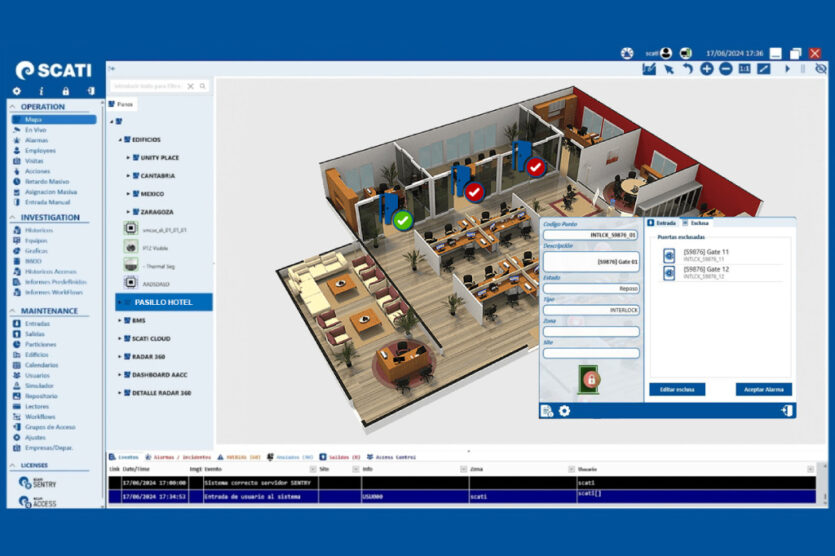Click the zoom out minus icon in map toolbar
Screen dimensions: 835x556
click(x=725, y=69)
